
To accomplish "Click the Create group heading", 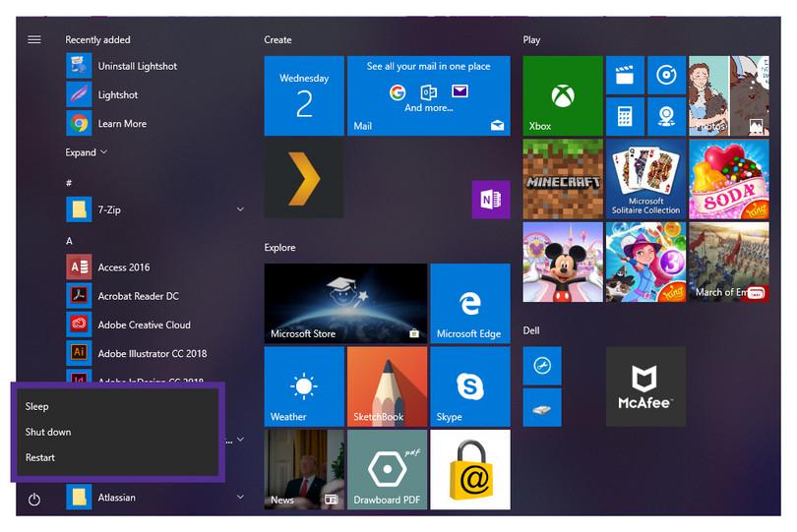I will [x=277, y=39].
